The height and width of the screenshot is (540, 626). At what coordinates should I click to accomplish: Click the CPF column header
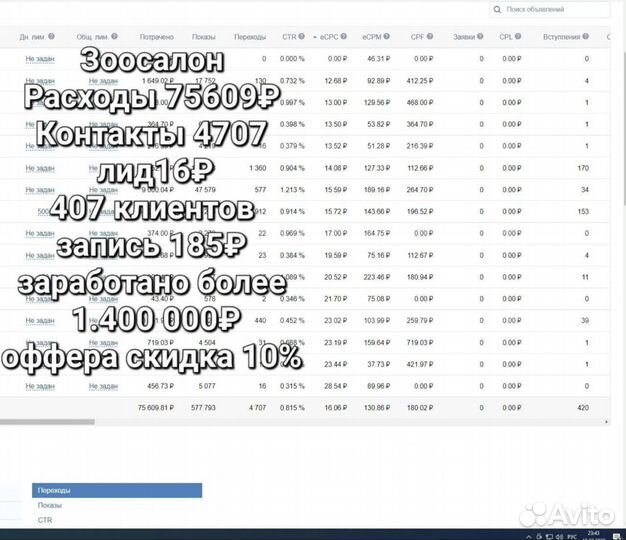[x=417, y=37]
